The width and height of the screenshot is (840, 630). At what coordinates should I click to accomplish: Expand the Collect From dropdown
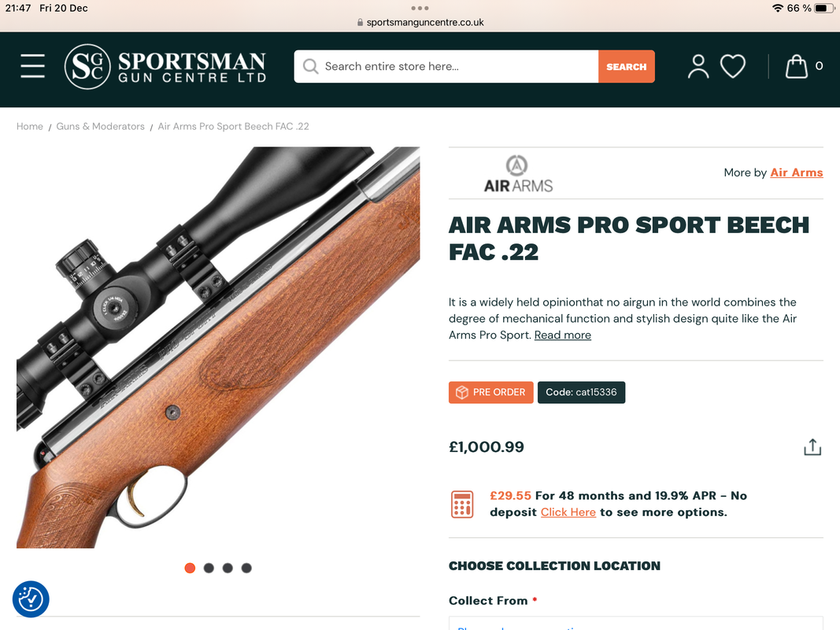636,624
